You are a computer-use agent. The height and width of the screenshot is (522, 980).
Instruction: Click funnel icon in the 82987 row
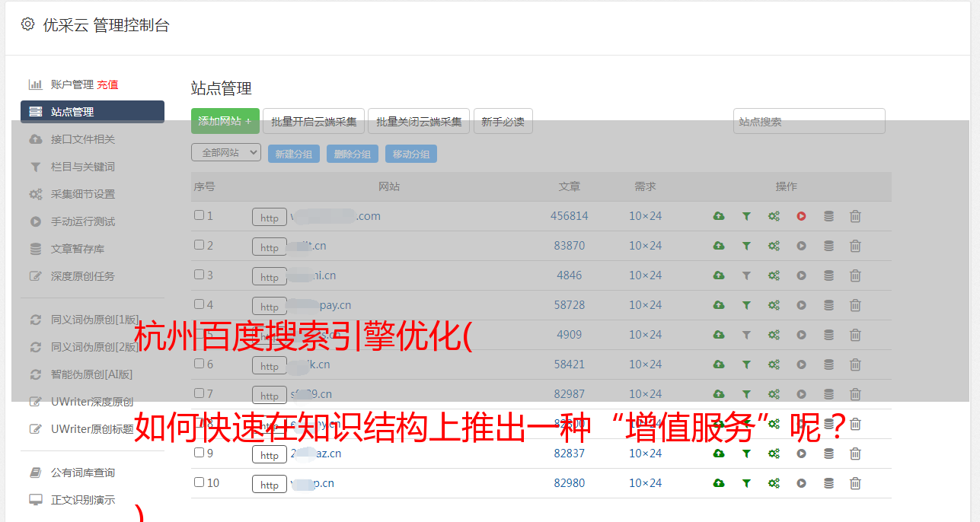pyautogui.click(x=746, y=394)
